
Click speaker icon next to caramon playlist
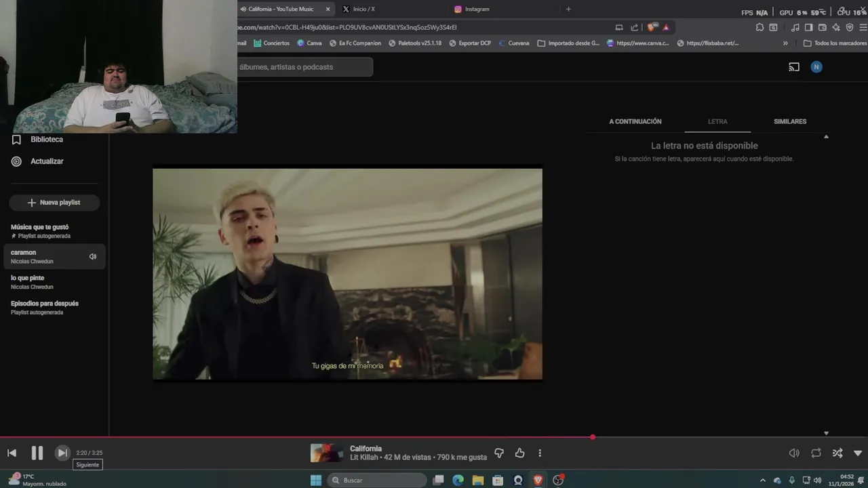point(93,256)
